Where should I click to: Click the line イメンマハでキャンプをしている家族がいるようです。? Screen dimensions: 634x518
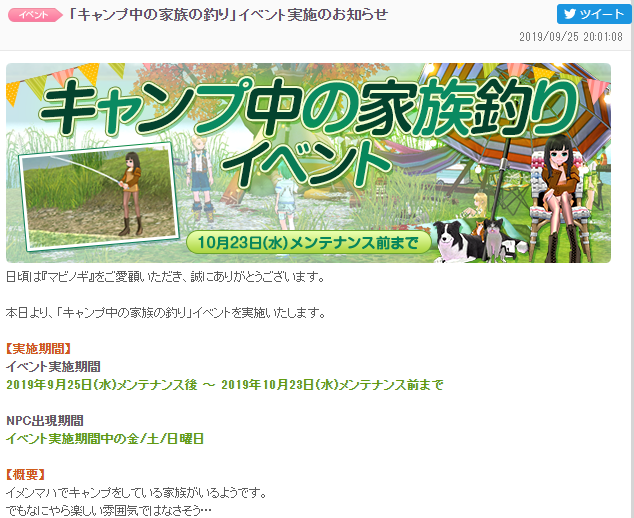(x=136, y=493)
